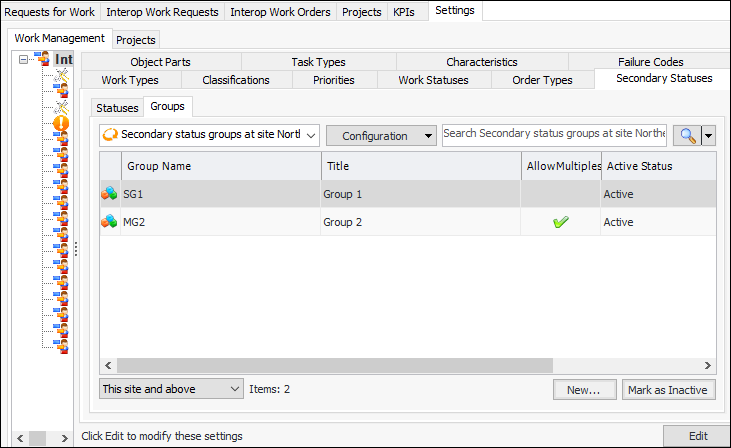Open the search options dropdown arrow
The width and height of the screenshot is (731, 448).
click(708, 136)
